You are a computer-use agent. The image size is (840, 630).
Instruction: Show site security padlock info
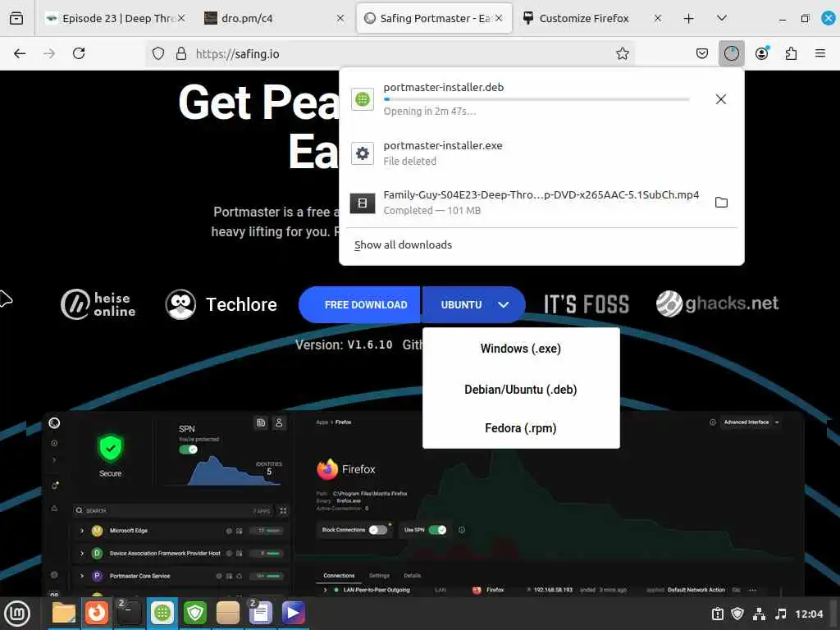click(181, 53)
